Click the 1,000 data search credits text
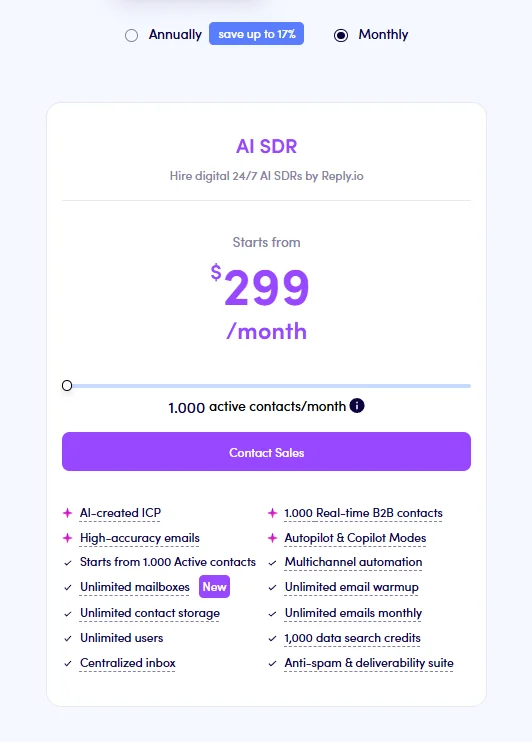532x742 pixels. pos(353,638)
